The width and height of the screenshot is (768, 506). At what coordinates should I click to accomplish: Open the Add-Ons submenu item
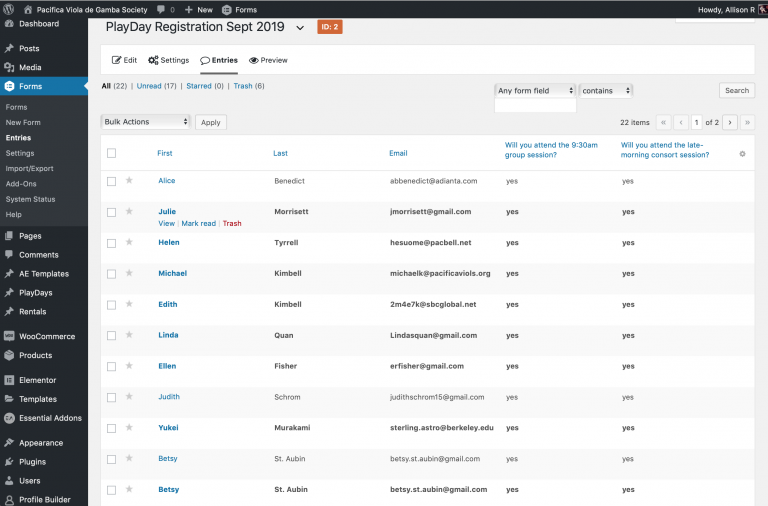coord(21,184)
